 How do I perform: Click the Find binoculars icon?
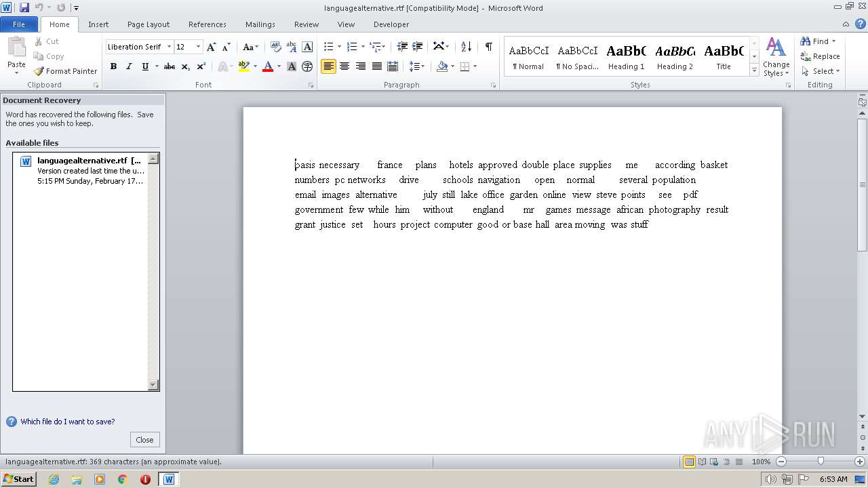coord(806,41)
